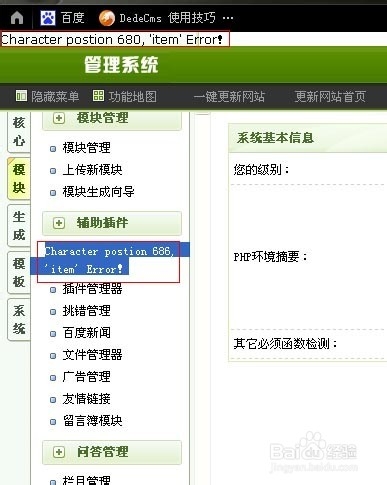
Task: Switch to the 生成 side tab
Action: click(x=19, y=226)
